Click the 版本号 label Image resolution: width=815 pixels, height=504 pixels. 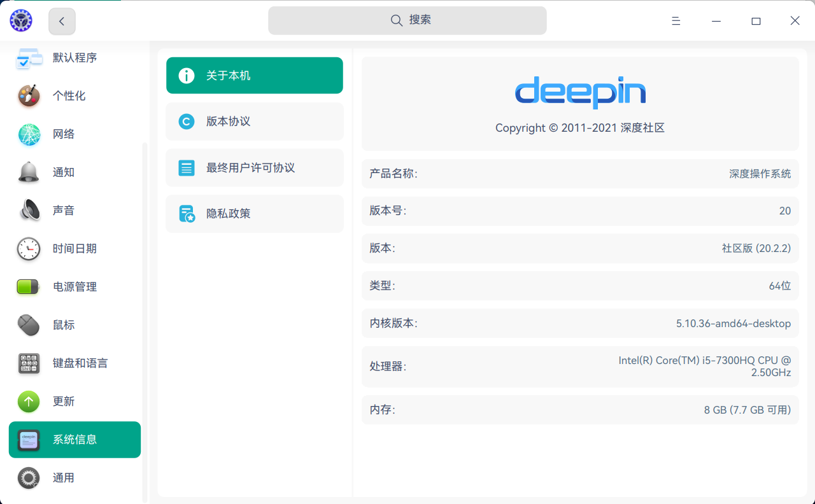coord(388,211)
